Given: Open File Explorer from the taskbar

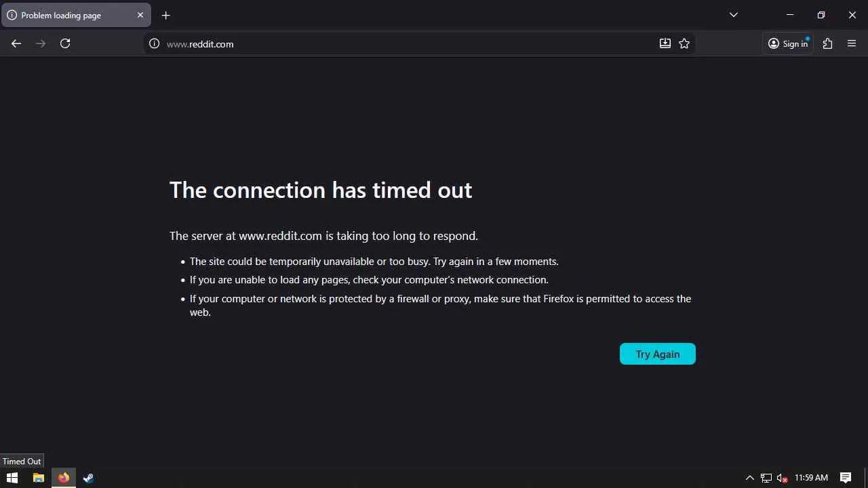Looking at the screenshot, I should tap(39, 478).
